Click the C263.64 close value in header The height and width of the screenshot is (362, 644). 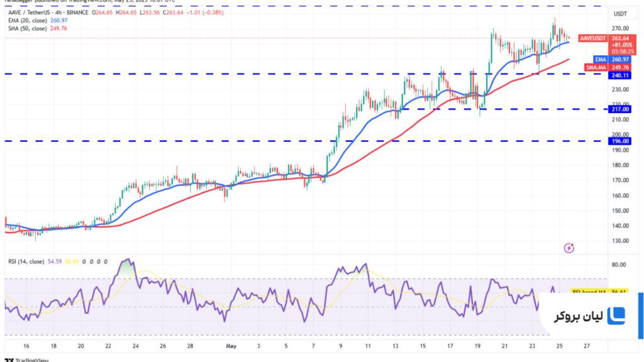tap(173, 13)
